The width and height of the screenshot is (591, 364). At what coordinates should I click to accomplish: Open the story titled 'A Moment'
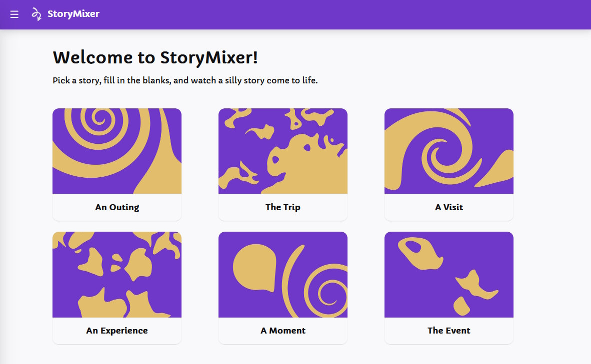coord(282,330)
